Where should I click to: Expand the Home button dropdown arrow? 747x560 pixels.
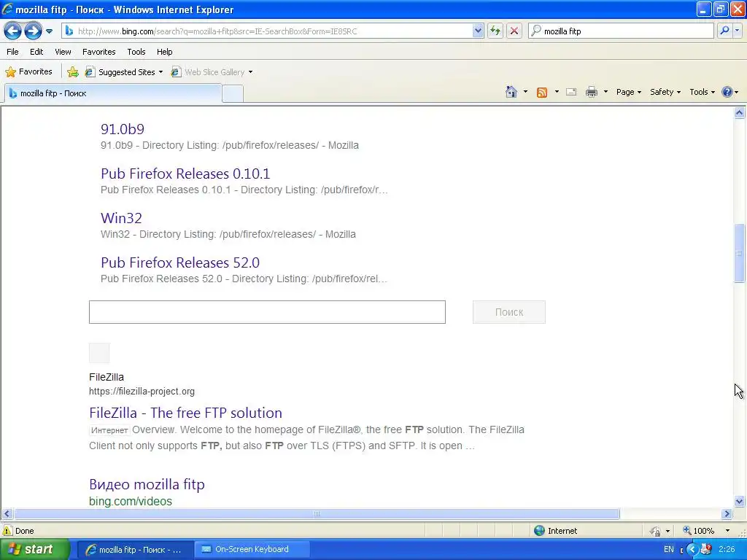point(525,92)
